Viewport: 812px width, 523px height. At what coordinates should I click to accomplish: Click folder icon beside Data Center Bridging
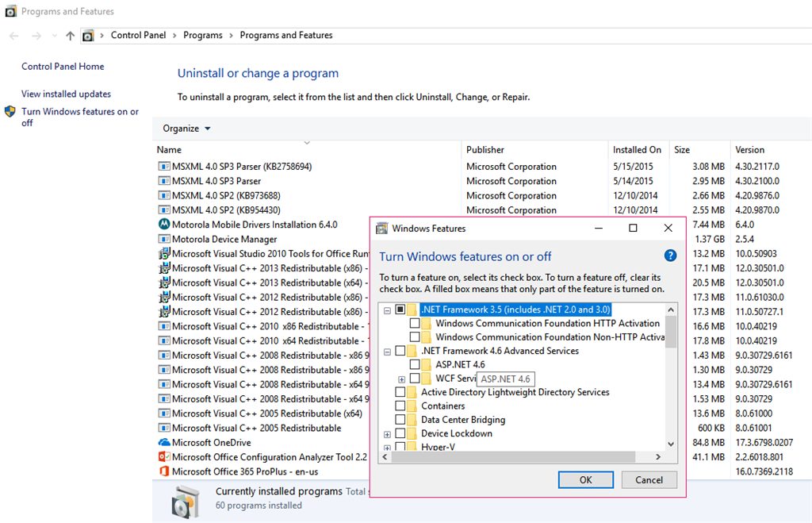coord(412,419)
